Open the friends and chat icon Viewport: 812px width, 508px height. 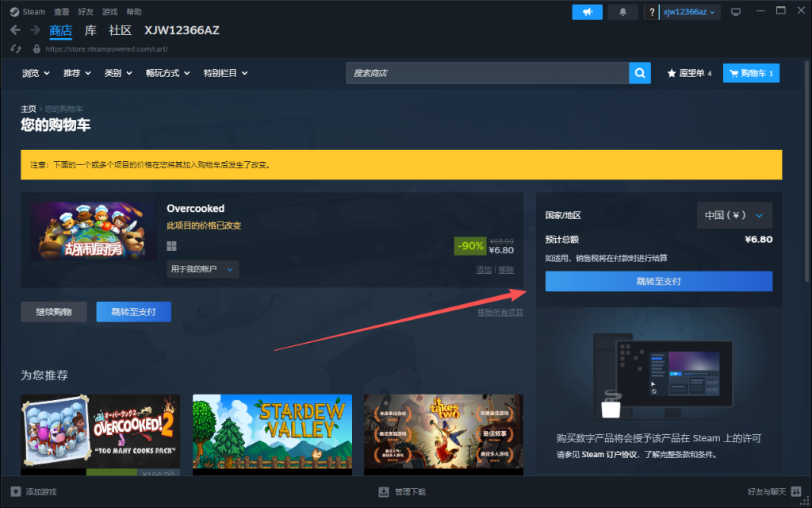click(795, 492)
